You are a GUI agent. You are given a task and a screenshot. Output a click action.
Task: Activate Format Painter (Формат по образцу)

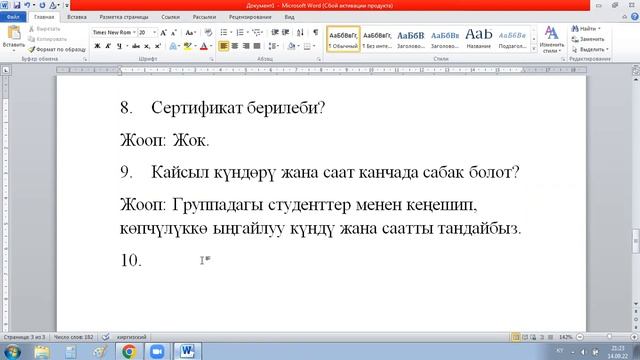[57, 49]
